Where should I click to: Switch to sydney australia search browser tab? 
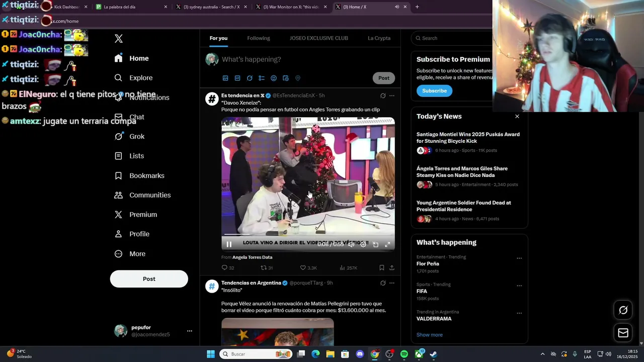(x=211, y=7)
